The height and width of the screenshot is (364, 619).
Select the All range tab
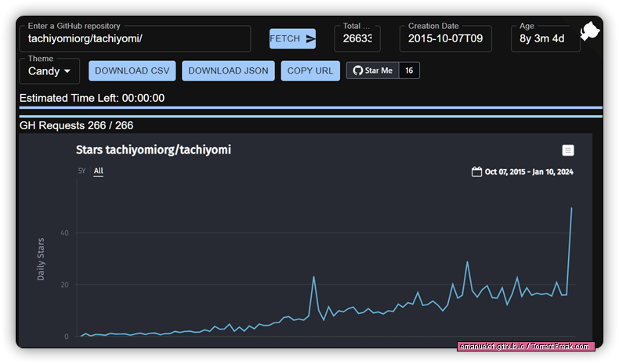(98, 171)
